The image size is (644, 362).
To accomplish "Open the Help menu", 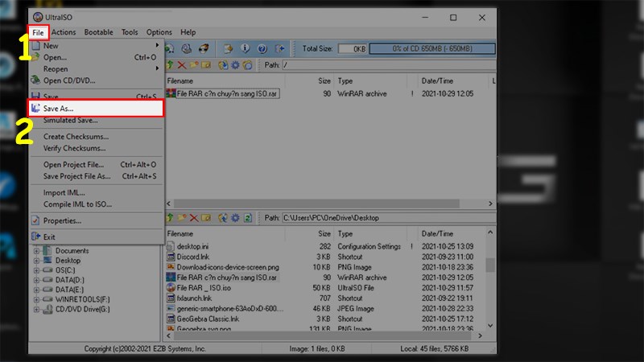I will pos(188,32).
